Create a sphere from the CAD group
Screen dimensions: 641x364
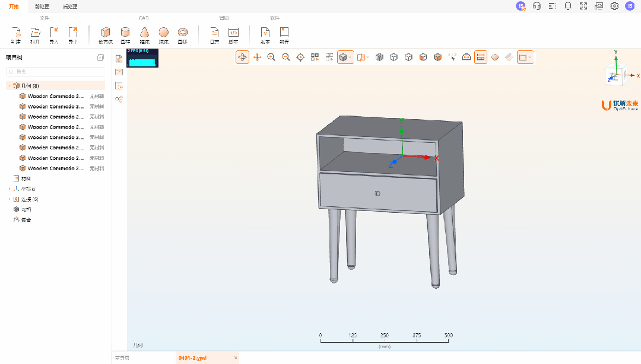click(x=164, y=32)
